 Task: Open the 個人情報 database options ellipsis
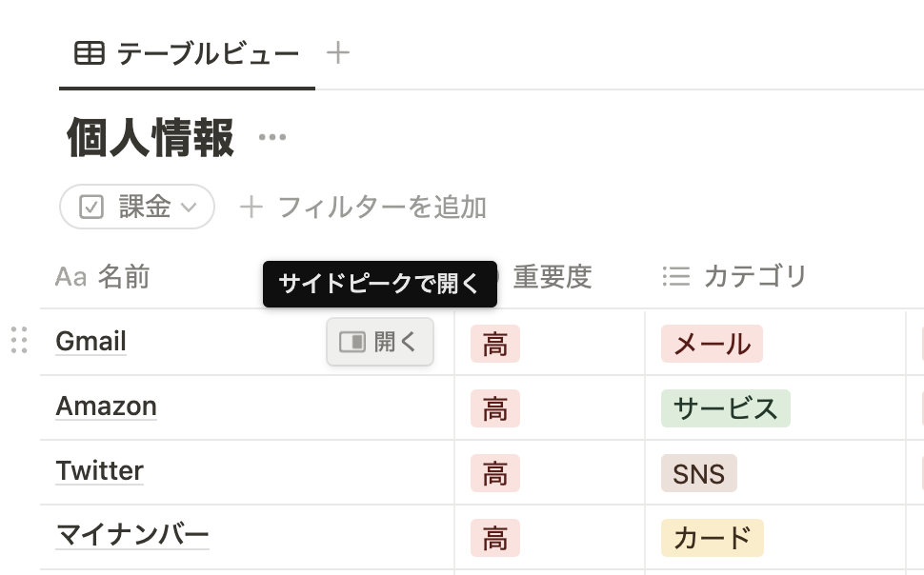tap(272, 137)
